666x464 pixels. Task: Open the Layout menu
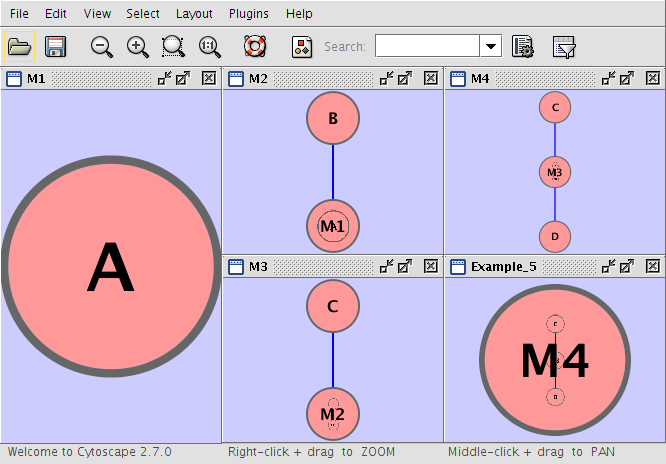point(194,14)
